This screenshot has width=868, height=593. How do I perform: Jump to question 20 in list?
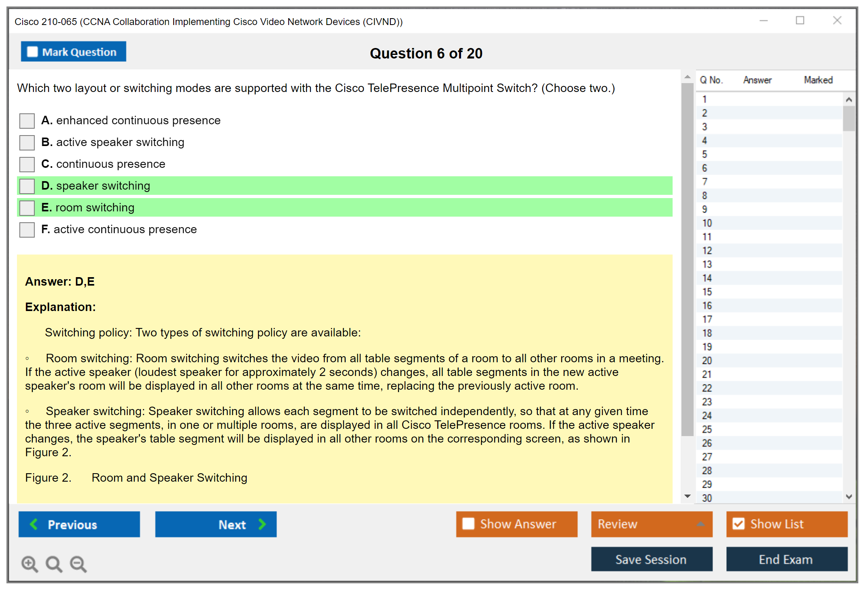[x=707, y=360]
